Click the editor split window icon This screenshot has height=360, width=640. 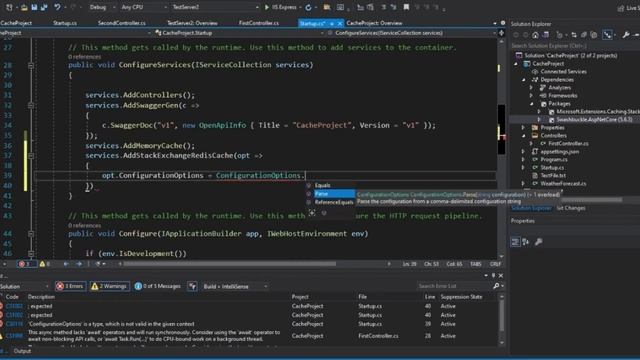[x=502, y=33]
